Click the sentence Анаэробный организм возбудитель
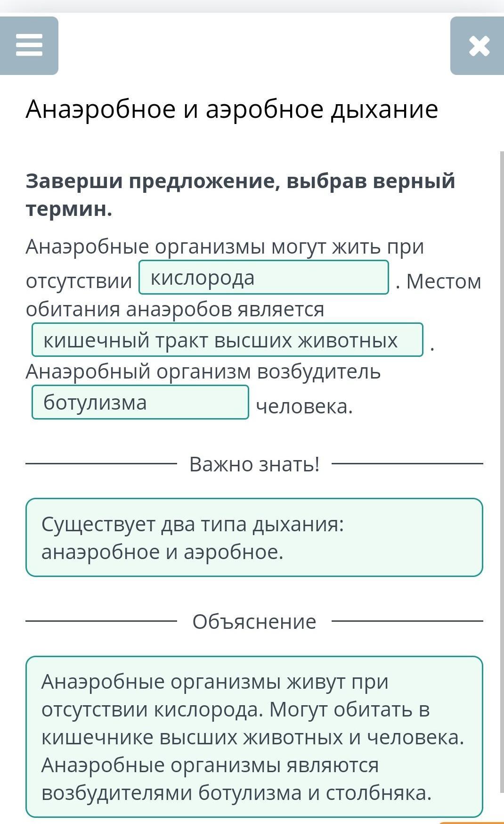 203,371
